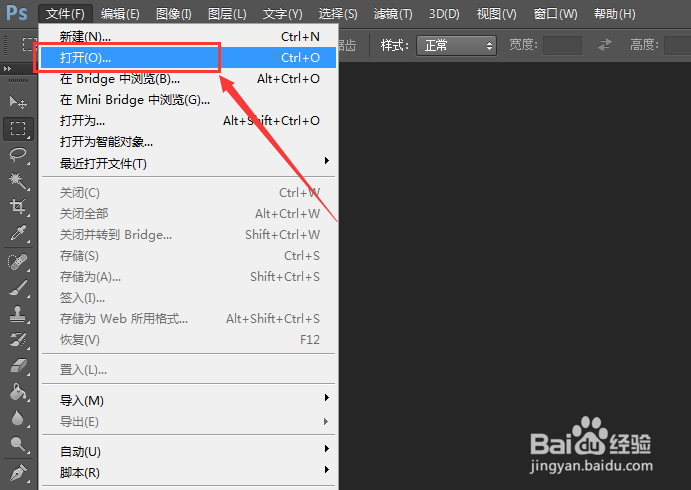Choose 存储为(A)... menu entry
The image size is (691, 490).
point(189,277)
